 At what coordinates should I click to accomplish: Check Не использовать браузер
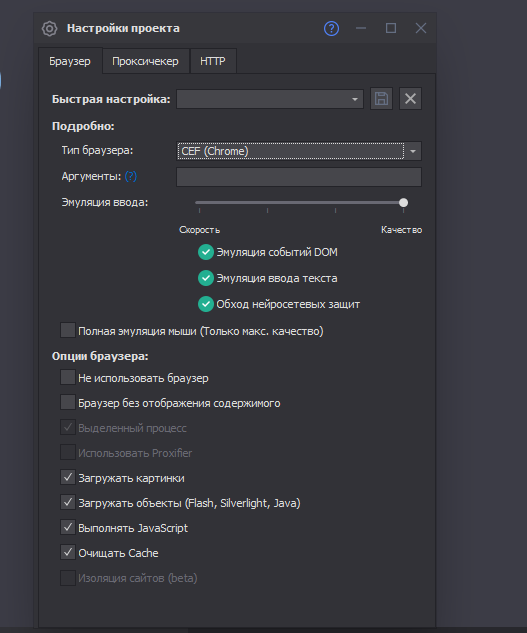click(68, 377)
